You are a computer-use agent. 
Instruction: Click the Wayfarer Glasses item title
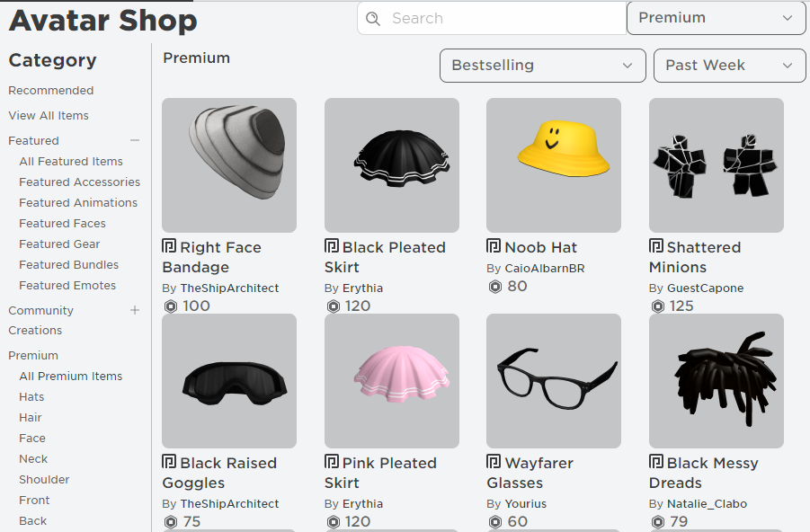click(x=530, y=473)
